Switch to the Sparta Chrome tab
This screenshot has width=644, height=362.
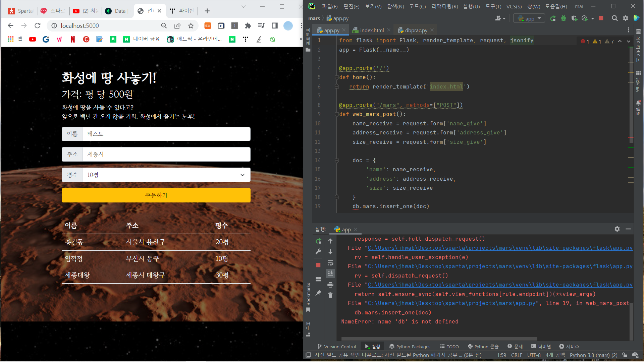pos(20,11)
